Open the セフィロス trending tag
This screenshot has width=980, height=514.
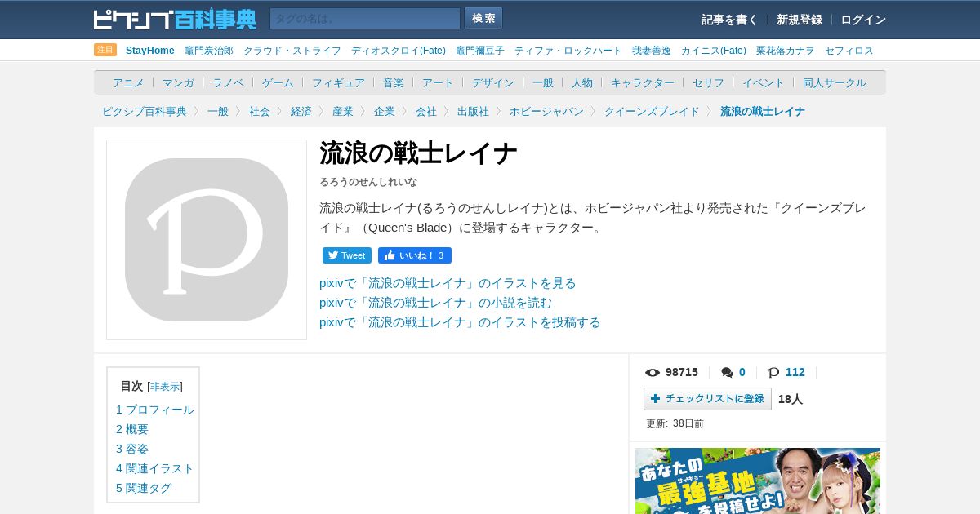(x=849, y=51)
